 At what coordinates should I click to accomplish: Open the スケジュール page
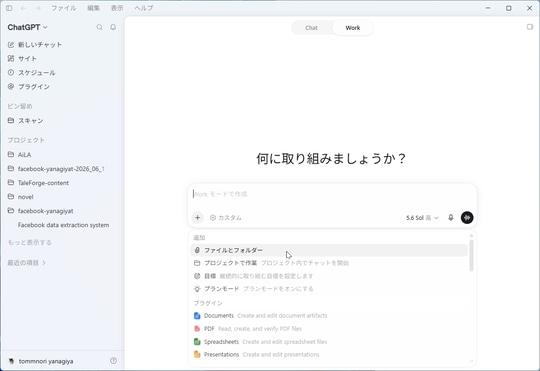[x=62, y=73]
